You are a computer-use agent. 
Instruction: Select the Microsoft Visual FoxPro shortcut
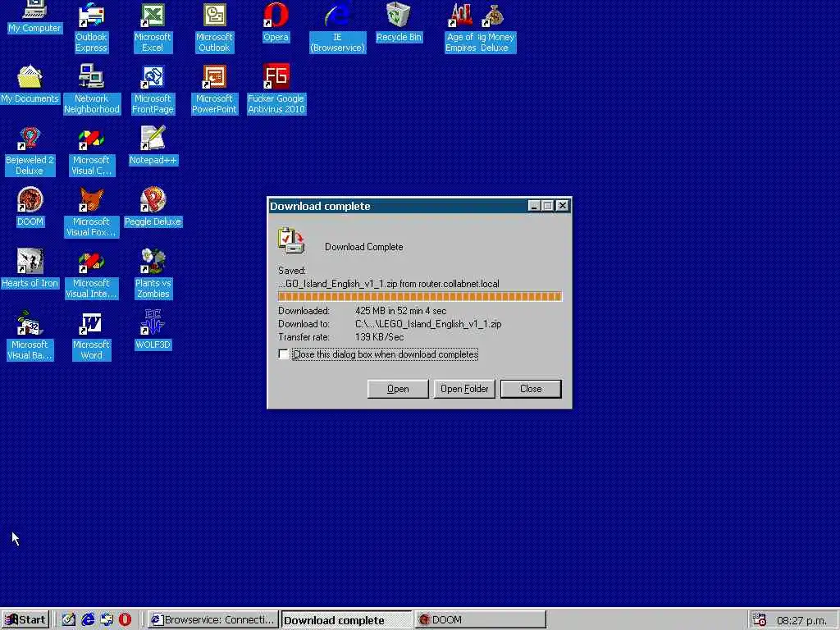pyautogui.click(x=91, y=212)
